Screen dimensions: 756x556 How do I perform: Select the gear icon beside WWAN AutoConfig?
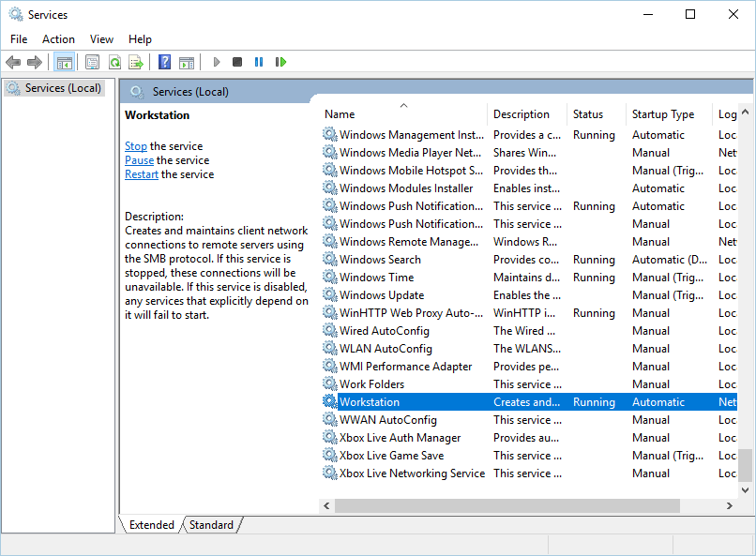point(330,420)
